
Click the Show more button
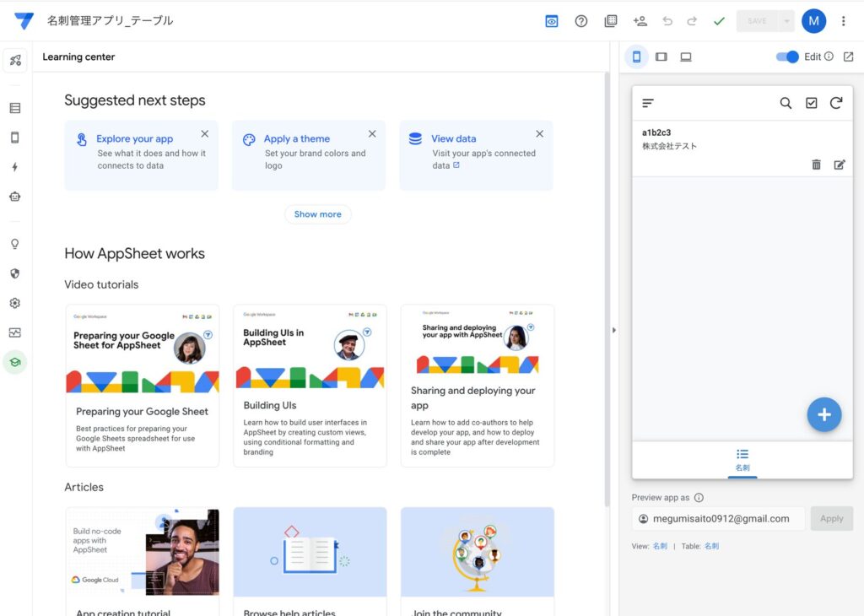point(317,214)
